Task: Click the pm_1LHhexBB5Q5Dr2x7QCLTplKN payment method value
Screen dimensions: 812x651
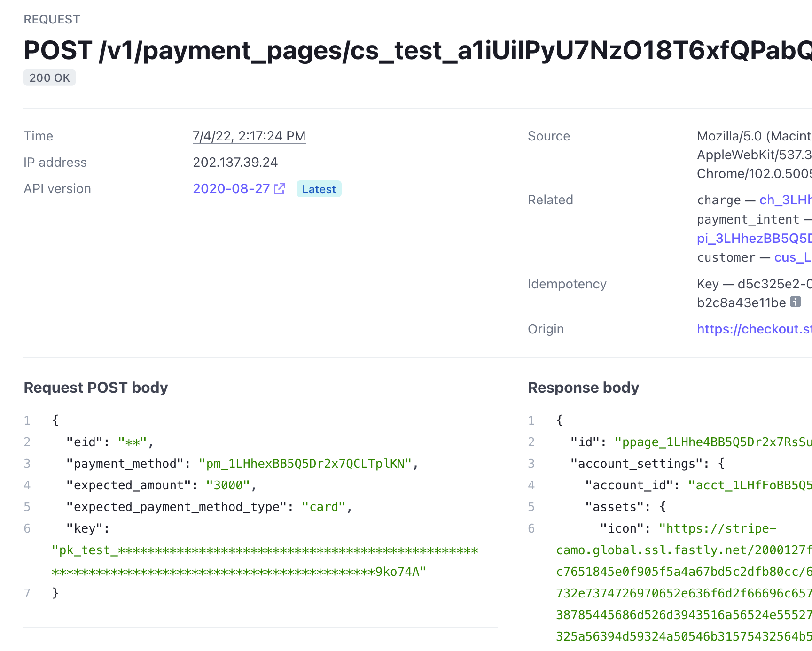Action: click(x=305, y=464)
